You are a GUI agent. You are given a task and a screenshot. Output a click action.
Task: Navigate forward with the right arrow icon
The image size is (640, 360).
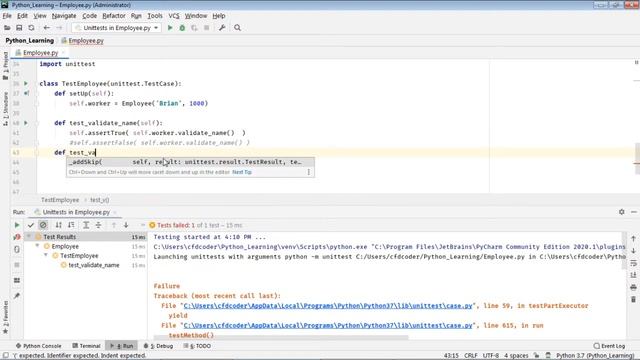click(x=59, y=28)
